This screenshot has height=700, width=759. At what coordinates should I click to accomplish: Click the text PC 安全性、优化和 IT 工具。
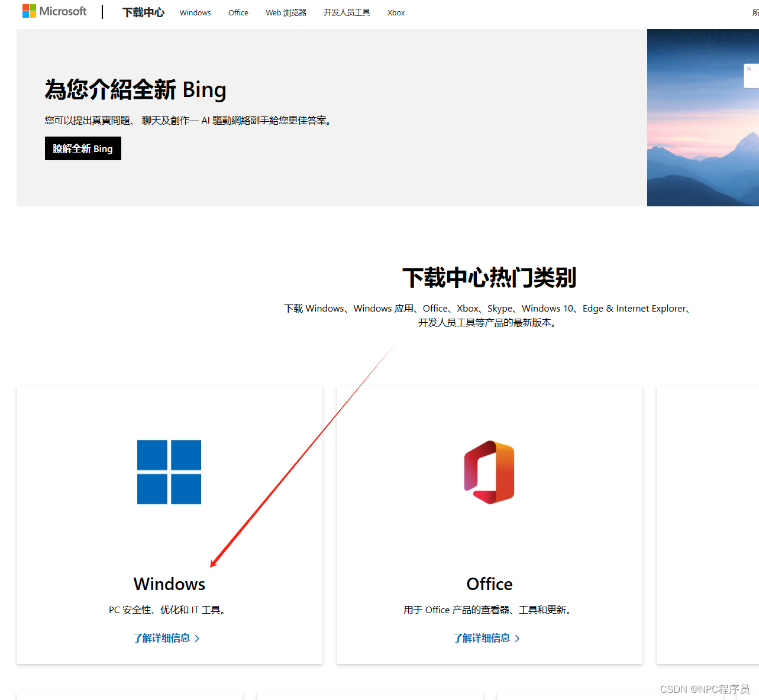(x=169, y=610)
